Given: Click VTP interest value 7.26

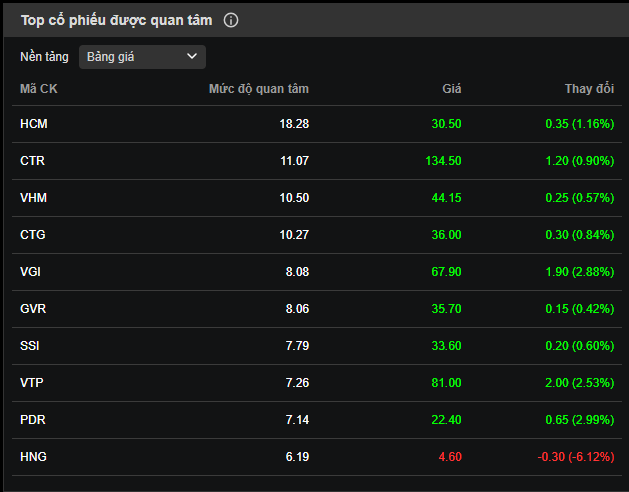Looking at the screenshot, I should point(297,382).
